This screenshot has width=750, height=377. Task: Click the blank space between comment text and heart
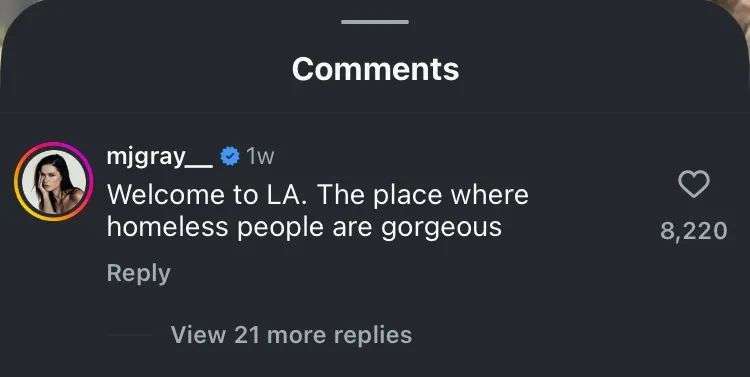coord(593,211)
